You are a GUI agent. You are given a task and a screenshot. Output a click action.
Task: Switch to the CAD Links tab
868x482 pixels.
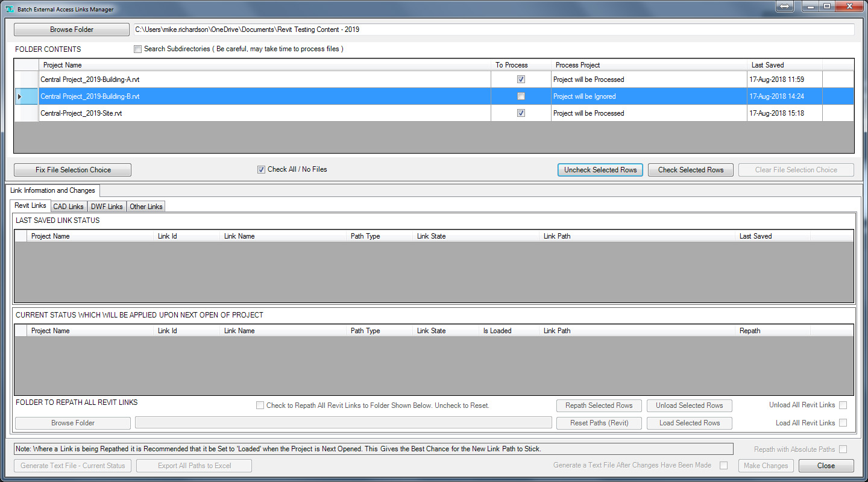[68, 206]
